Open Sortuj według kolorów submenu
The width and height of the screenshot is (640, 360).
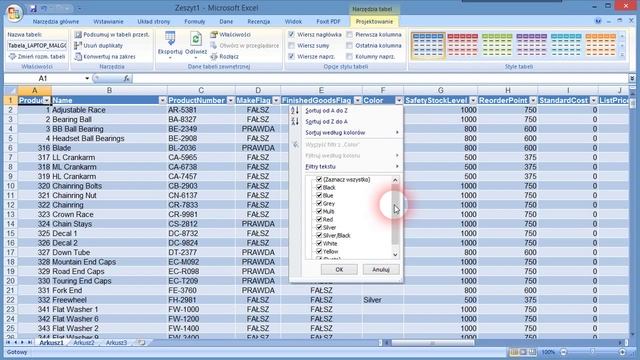[x=351, y=133]
